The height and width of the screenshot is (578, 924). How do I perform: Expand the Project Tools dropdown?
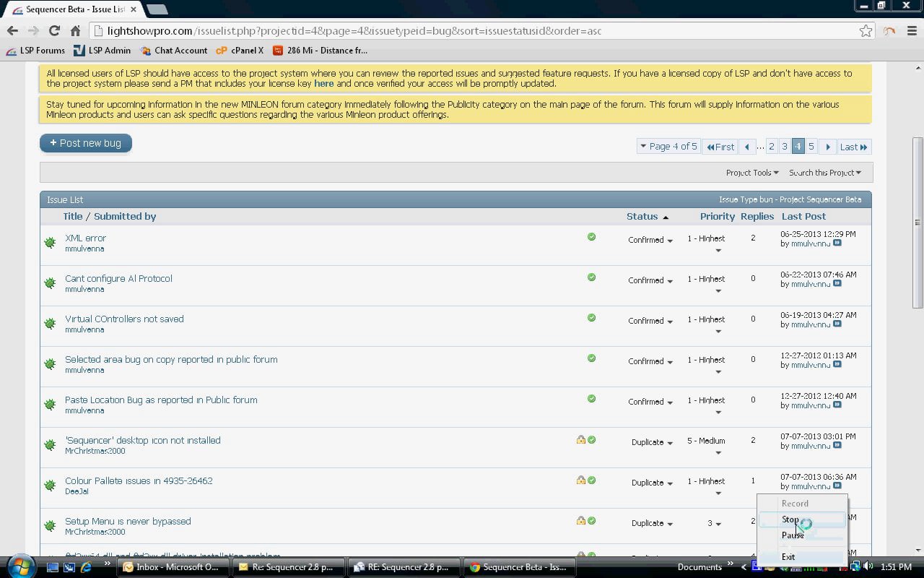pos(752,173)
